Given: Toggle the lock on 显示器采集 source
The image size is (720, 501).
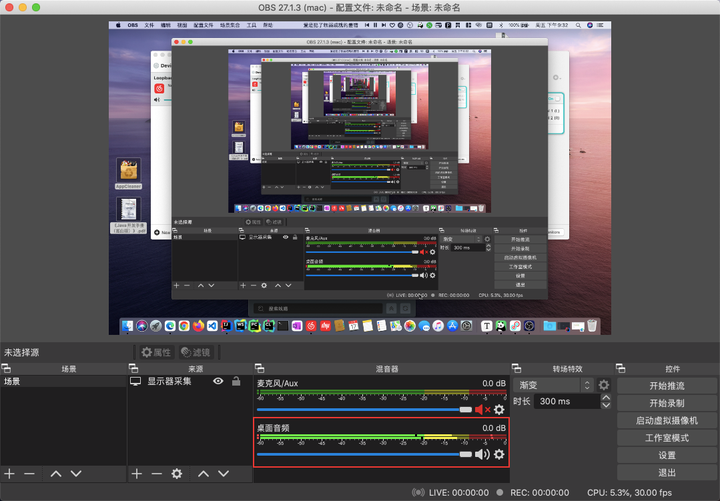Looking at the screenshot, I should point(236,381).
